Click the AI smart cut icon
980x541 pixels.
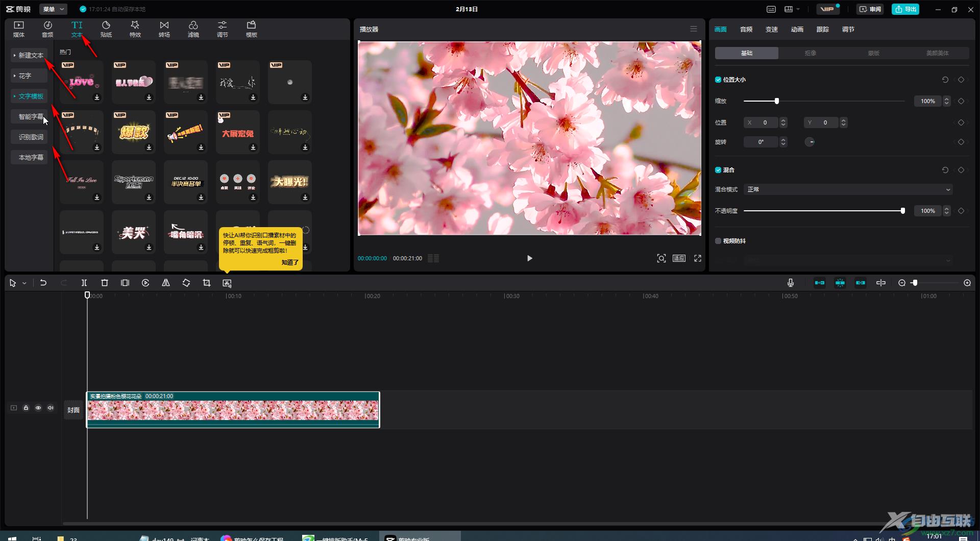[x=227, y=283]
